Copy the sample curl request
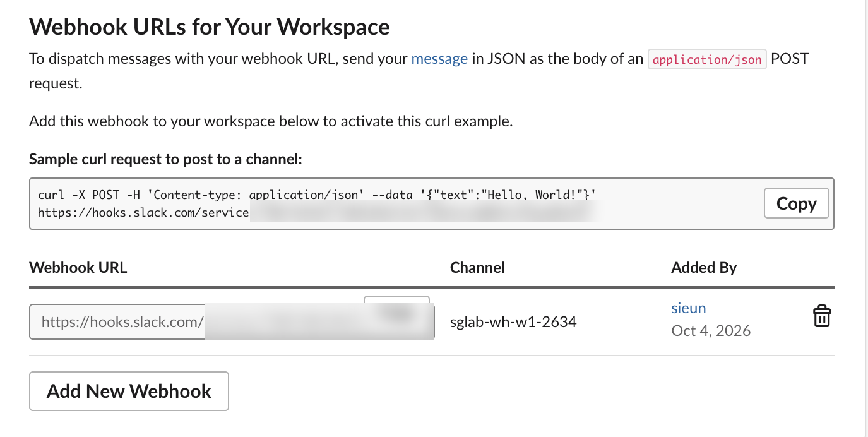The width and height of the screenshot is (868, 437). click(796, 203)
